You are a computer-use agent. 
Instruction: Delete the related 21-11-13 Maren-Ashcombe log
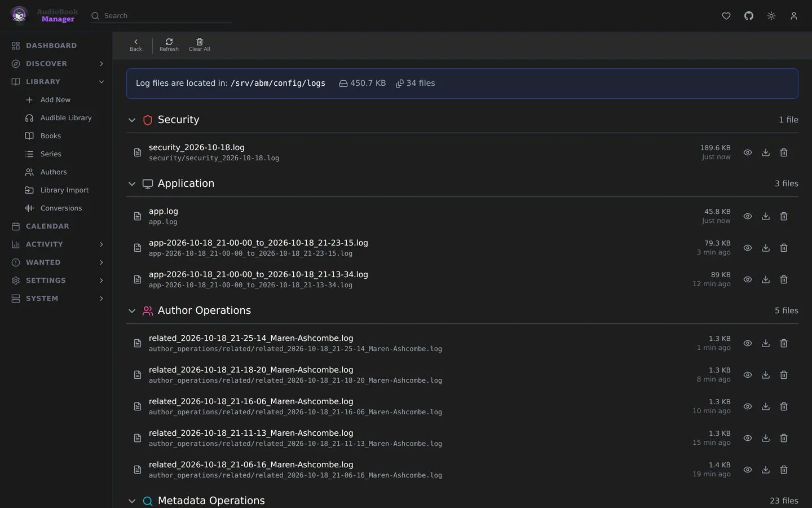784,438
